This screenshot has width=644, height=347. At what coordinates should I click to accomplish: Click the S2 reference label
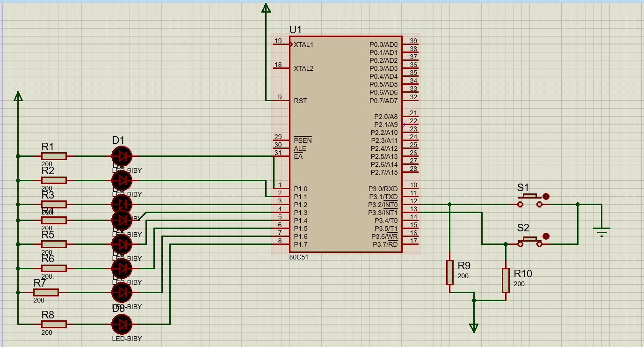pos(523,228)
